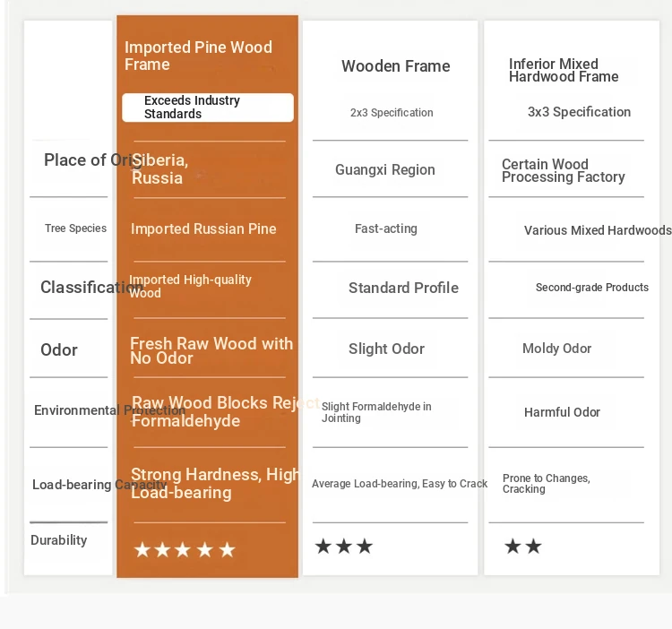
Task: Select the "Siberia, Russia" origin cell
Action: point(159,169)
